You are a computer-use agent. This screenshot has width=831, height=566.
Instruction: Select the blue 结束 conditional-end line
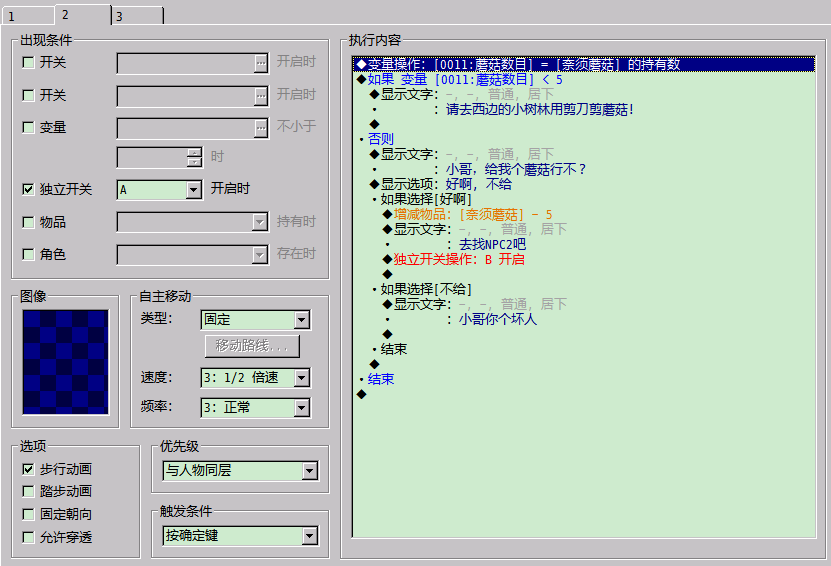pyautogui.click(x=584, y=379)
